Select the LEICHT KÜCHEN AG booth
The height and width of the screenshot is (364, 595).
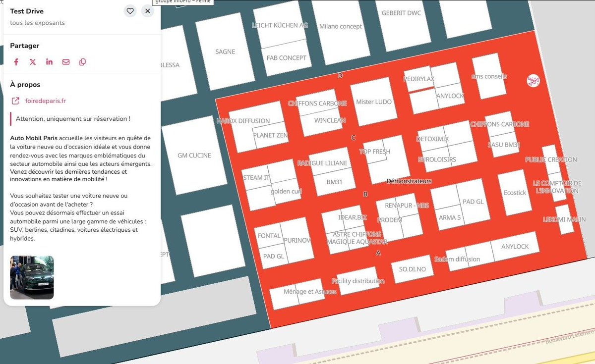[x=280, y=25]
